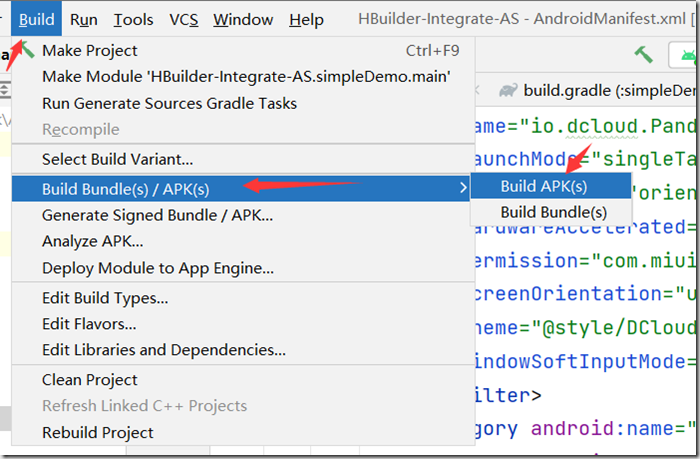
Task: Open the VCS menu
Action: [x=183, y=19]
